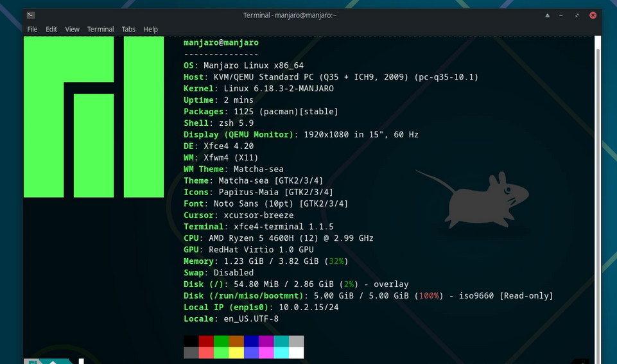617x364 pixels.
Task: Click the purple color swatch
Action: 266,341
